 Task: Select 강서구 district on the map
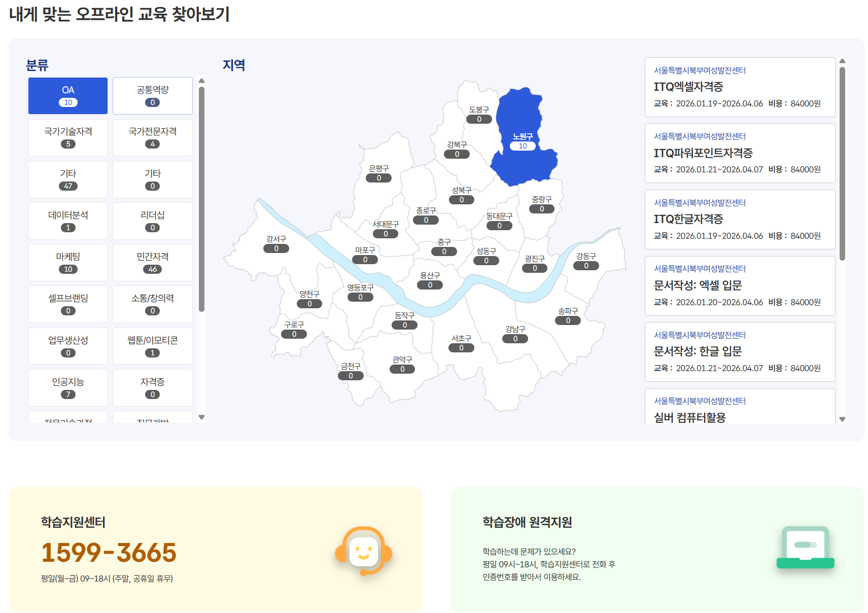coord(276,244)
